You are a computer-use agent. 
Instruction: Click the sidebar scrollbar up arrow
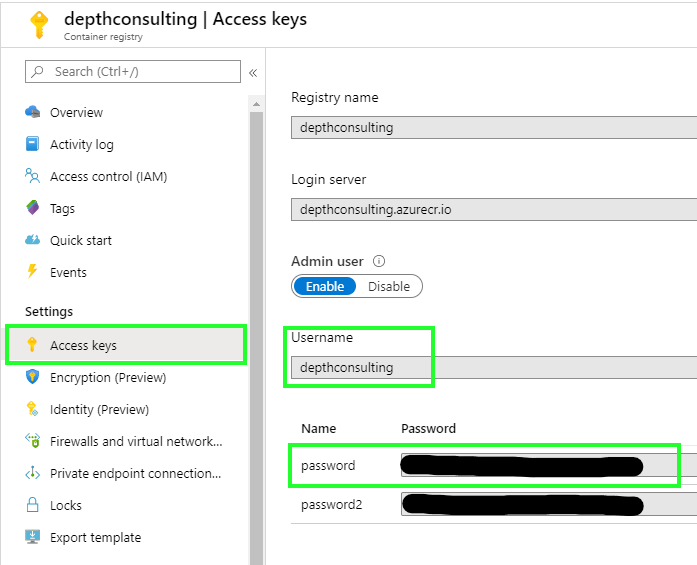tap(256, 104)
